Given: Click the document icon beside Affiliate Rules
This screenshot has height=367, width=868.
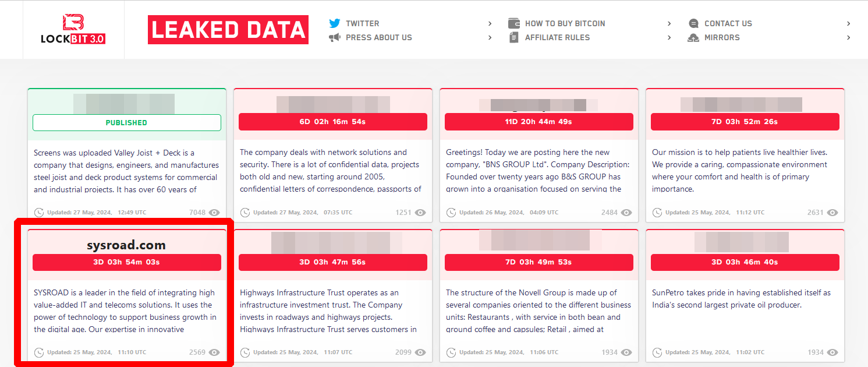Looking at the screenshot, I should [513, 38].
